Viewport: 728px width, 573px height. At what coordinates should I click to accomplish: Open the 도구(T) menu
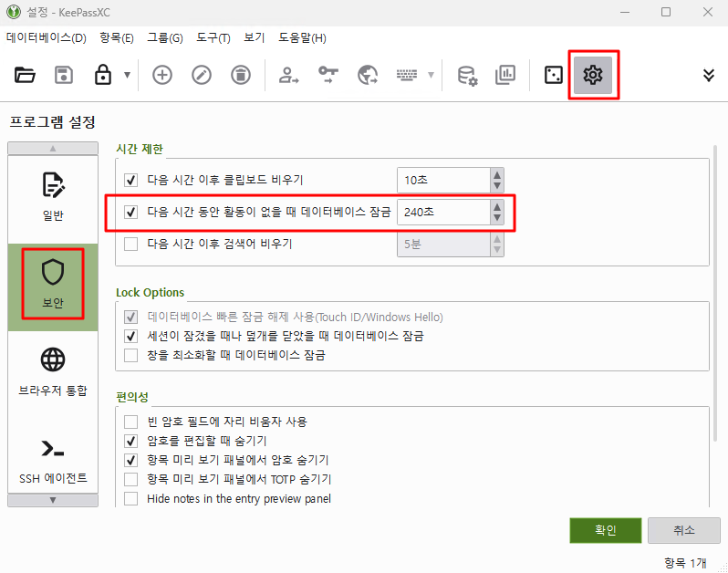211,38
